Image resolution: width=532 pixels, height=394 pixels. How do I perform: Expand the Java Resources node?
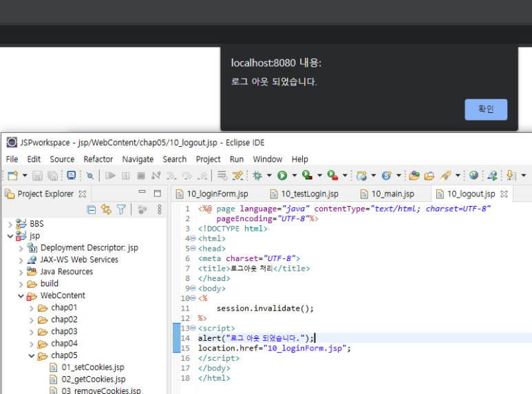pos(21,272)
